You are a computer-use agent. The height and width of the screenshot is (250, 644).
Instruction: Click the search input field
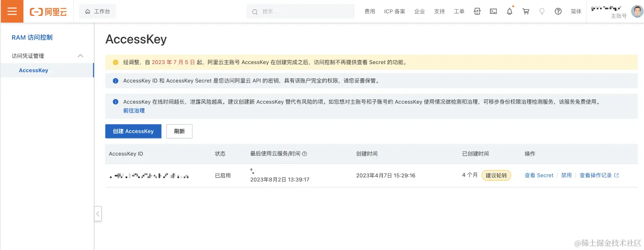pyautogui.click(x=300, y=12)
